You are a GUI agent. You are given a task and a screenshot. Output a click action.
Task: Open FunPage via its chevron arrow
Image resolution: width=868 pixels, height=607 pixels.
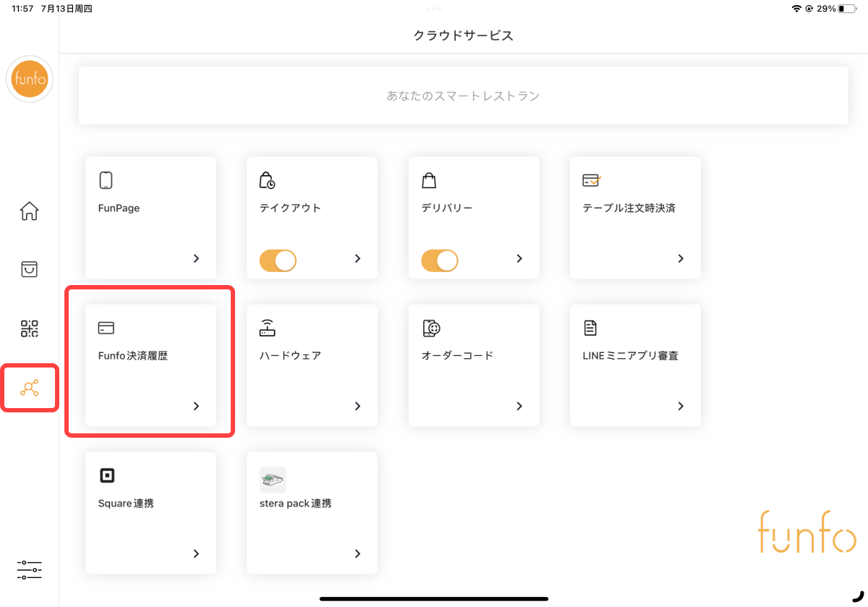click(x=196, y=258)
